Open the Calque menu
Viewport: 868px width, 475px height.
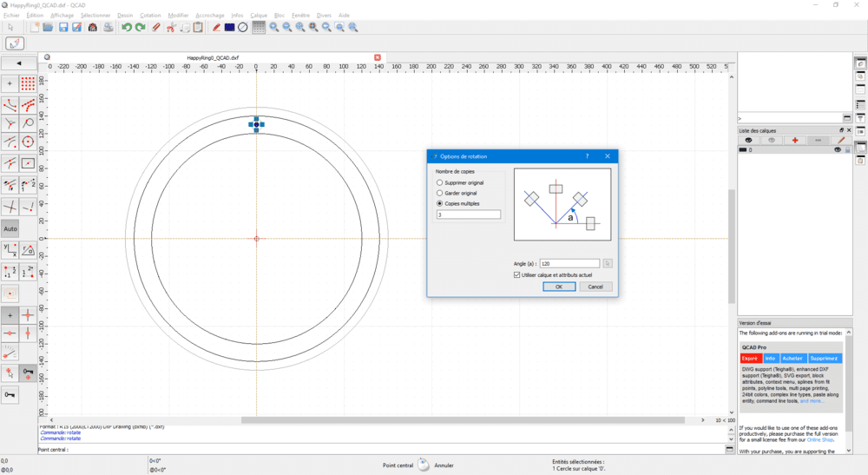tap(259, 16)
